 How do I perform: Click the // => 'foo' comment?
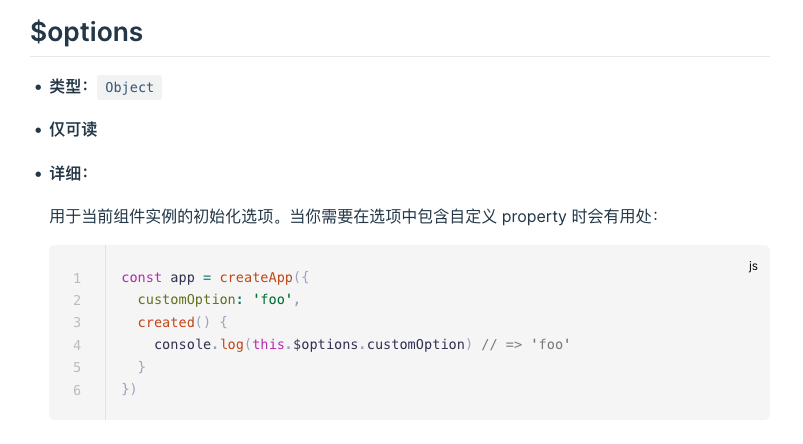tap(523, 344)
